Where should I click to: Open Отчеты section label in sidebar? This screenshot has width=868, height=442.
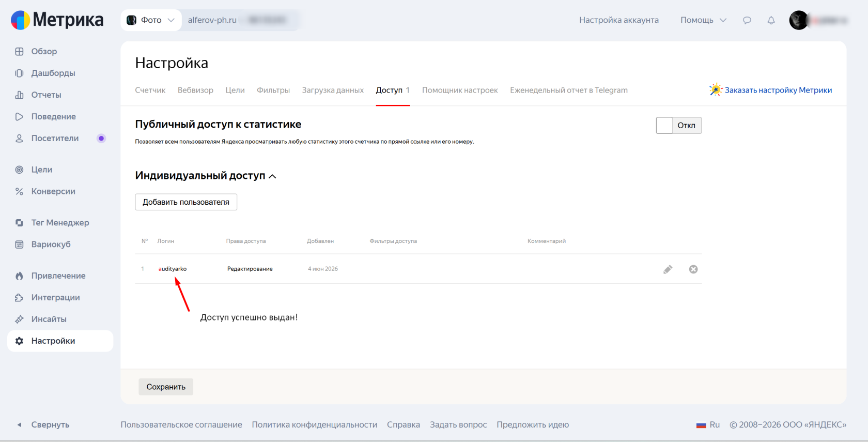point(47,95)
